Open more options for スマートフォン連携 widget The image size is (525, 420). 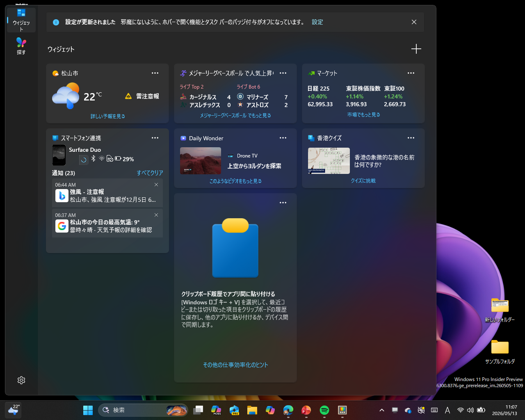155,138
